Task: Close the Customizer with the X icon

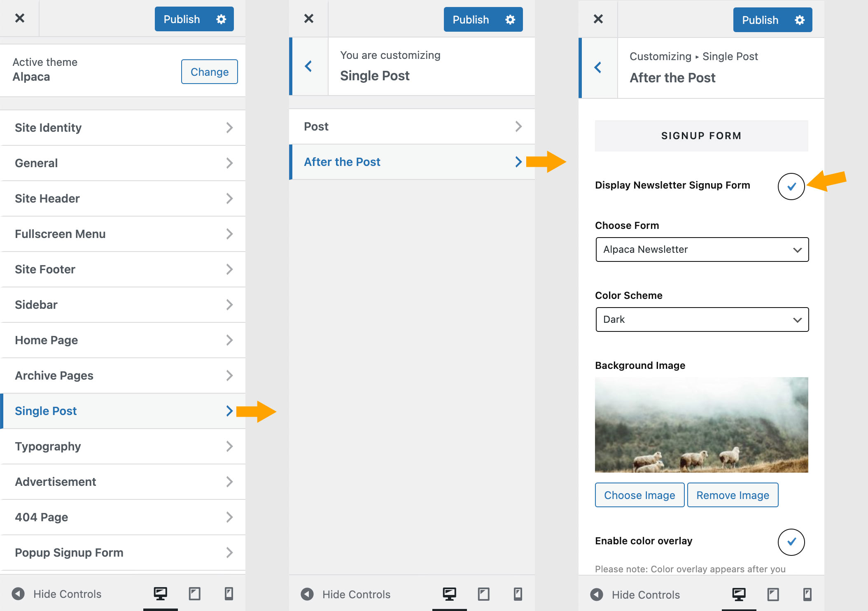Action: click(19, 18)
